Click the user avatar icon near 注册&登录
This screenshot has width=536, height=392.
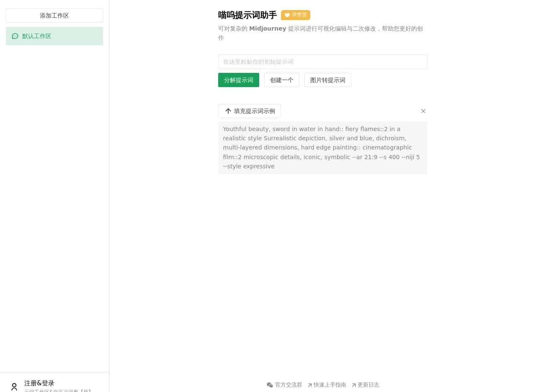14,386
